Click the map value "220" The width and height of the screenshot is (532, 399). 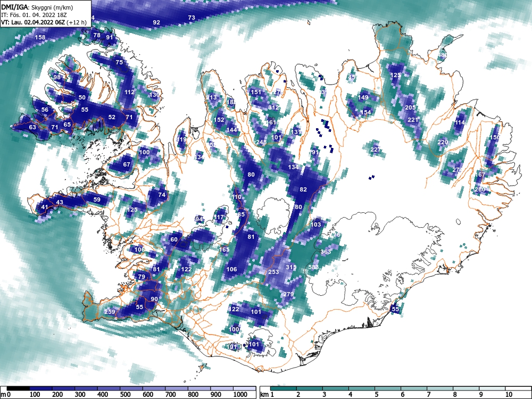443,142
